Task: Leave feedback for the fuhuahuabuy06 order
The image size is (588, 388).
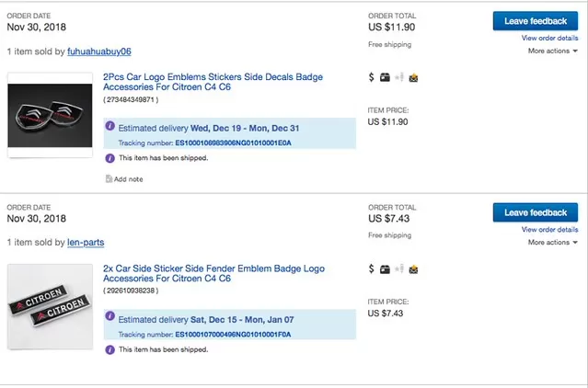Action: 535,21
